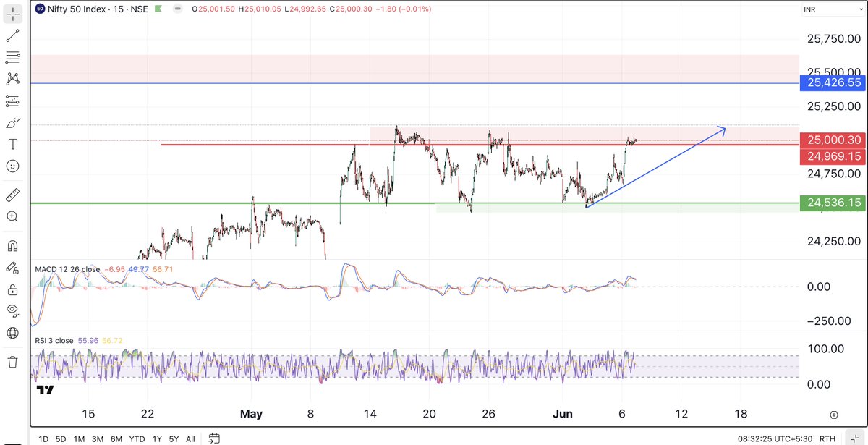
Task: Hide all drawings with eye tool
Action: 12,310
